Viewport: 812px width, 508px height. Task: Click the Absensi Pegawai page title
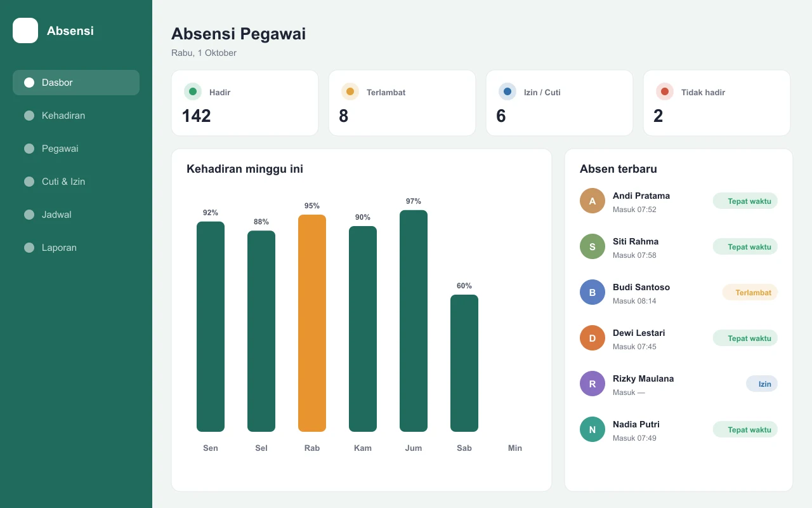click(x=239, y=34)
